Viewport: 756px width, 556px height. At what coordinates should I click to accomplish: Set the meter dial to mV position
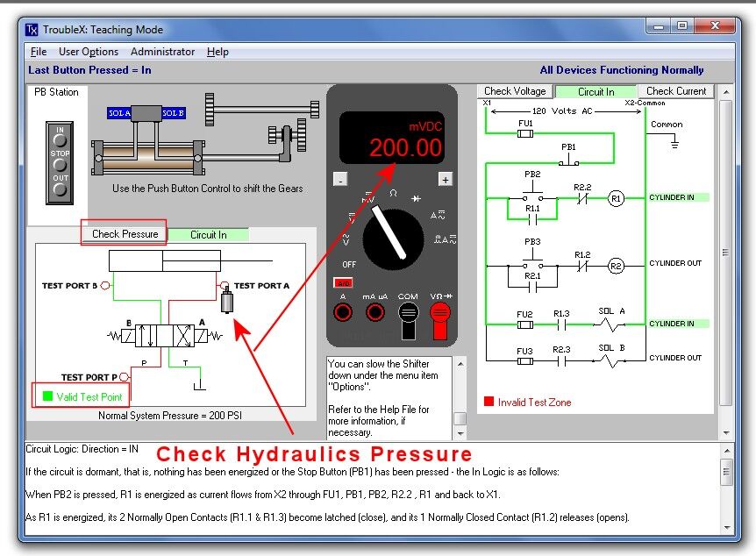coord(367,197)
